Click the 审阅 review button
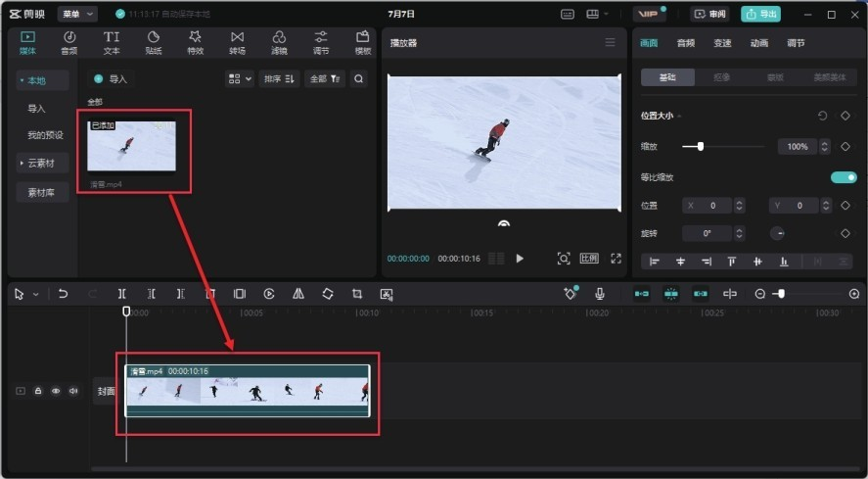 click(x=709, y=14)
